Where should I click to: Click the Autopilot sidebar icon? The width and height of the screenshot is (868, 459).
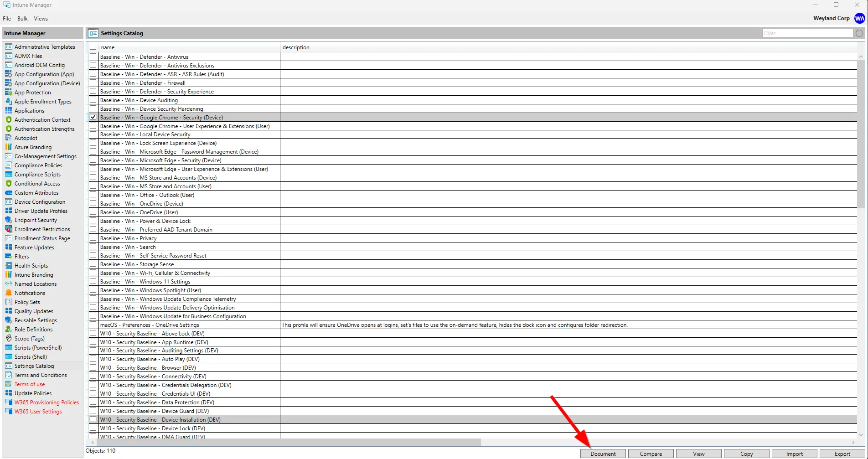click(8, 138)
